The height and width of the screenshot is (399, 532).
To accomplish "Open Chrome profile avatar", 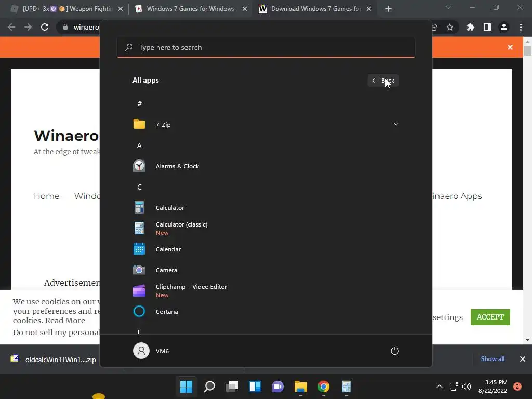I will [504, 27].
